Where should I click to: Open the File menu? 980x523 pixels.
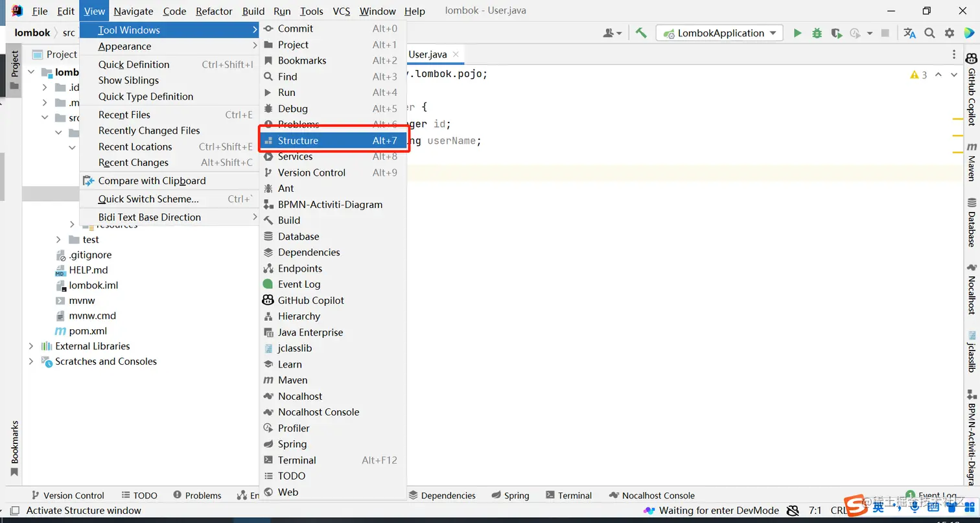40,11
